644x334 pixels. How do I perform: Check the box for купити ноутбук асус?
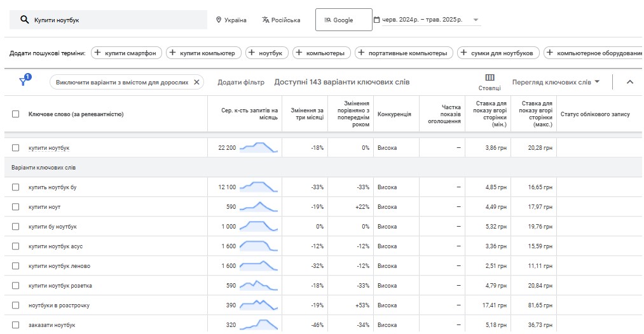[16, 246]
